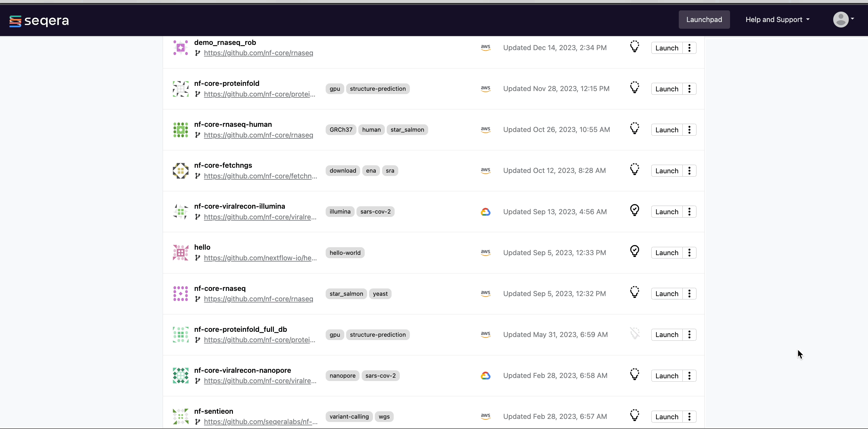Click checked lightbulb icon for hello pipeline
The image size is (868, 429).
coord(635,251)
